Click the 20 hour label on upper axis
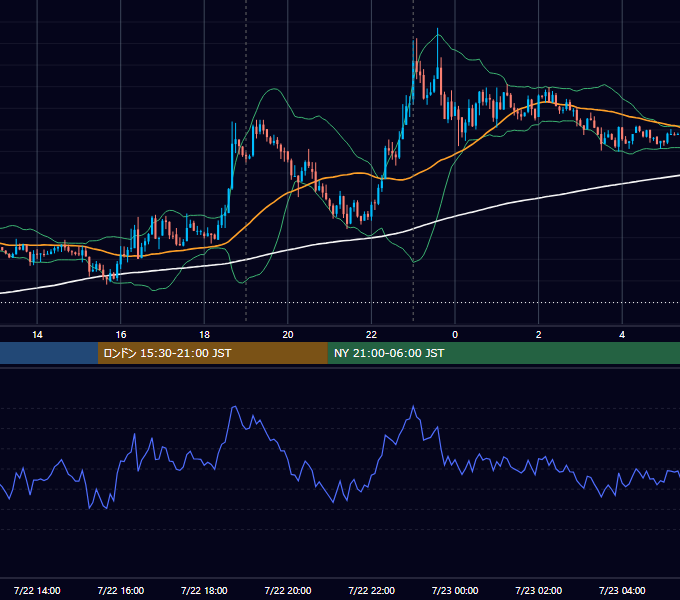The width and height of the screenshot is (680, 600). tap(288, 335)
